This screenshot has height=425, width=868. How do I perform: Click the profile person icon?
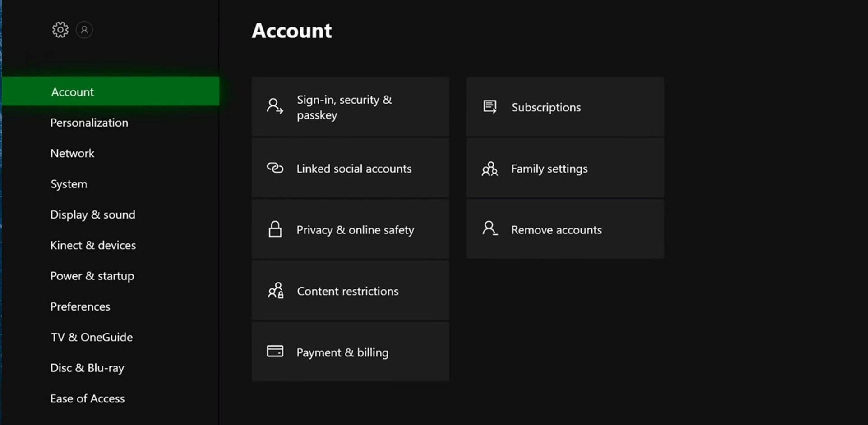coord(84,30)
